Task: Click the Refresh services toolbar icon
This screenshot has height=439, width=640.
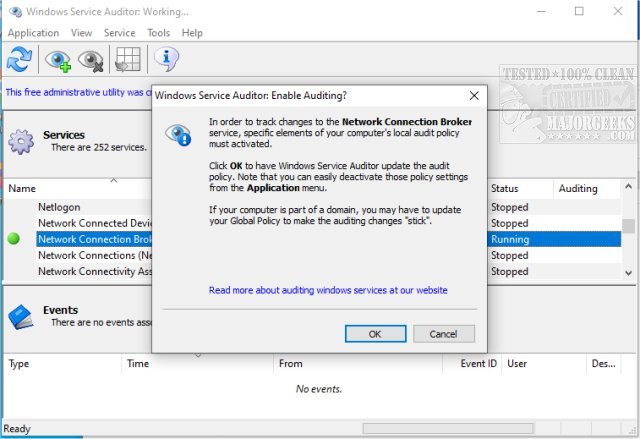Action: tap(19, 59)
